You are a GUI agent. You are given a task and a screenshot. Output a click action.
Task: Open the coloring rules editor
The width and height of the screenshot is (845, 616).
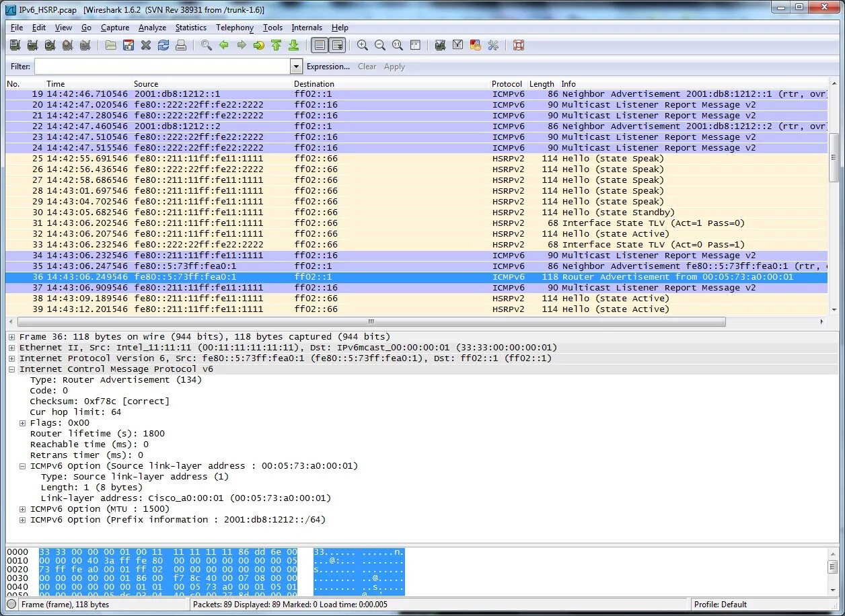click(476, 45)
